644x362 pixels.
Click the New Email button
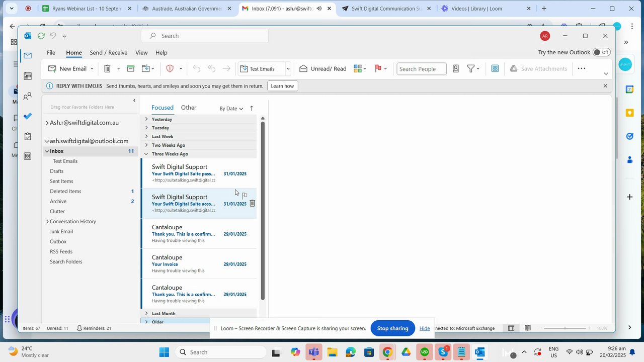[67, 69]
